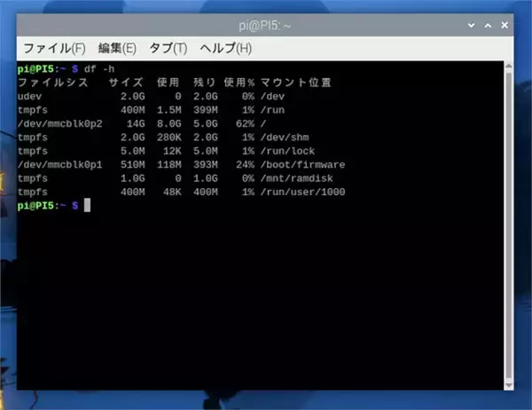The width and height of the screenshot is (532, 410).
Task: Click the 'ファイルシス' column header
Action: point(53,83)
